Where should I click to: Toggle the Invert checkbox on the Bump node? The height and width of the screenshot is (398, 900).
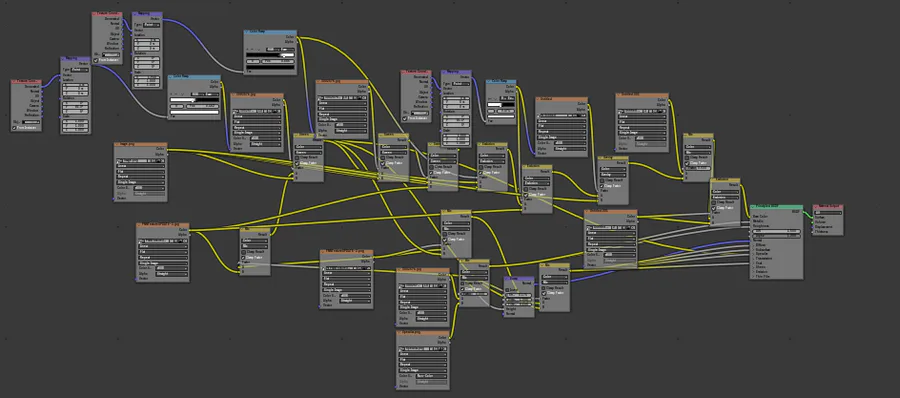click(x=507, y=289)
